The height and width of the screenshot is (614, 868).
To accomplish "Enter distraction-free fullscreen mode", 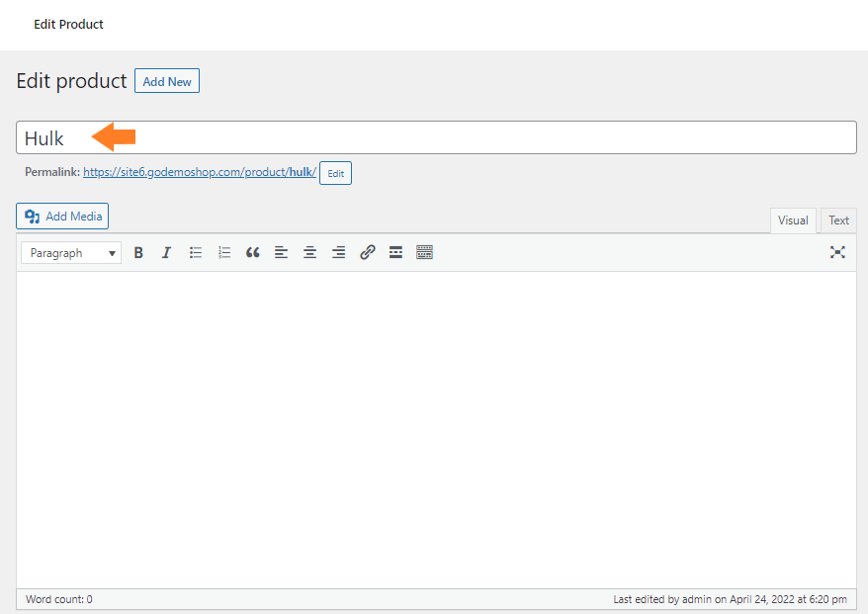I will tap(837, 252).
